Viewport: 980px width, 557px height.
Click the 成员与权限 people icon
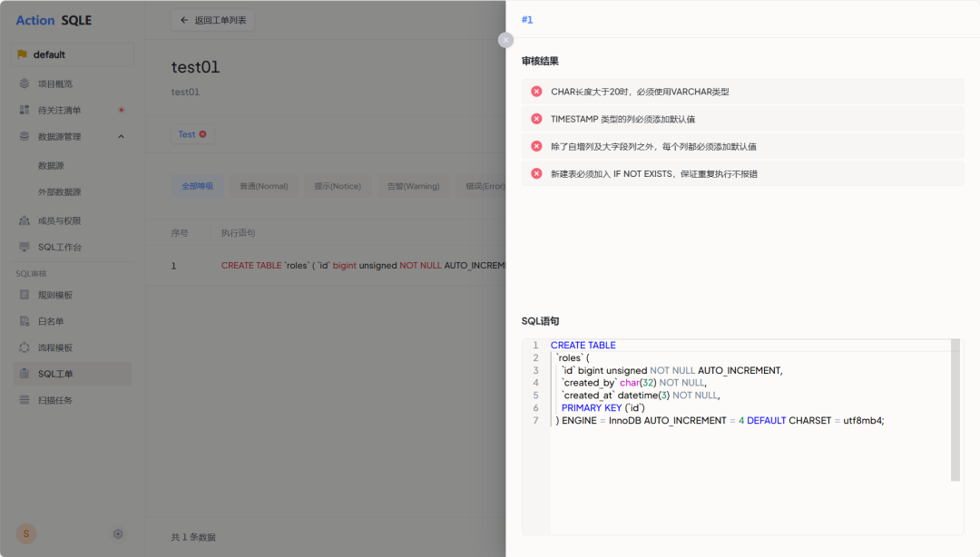tap(24, 220)
